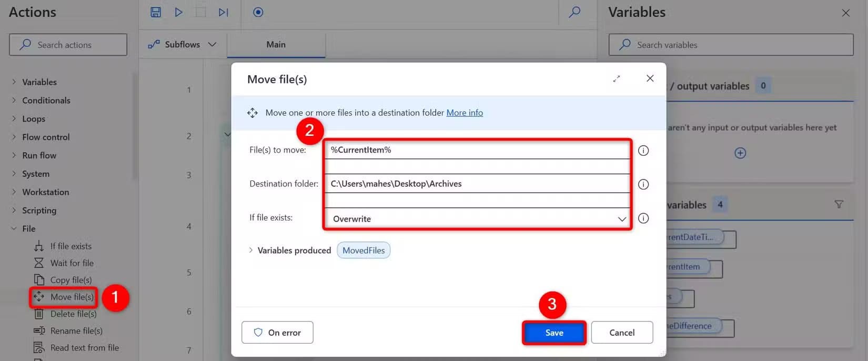
Task: Run the flow with the play icon
Action: pos(179,12)
